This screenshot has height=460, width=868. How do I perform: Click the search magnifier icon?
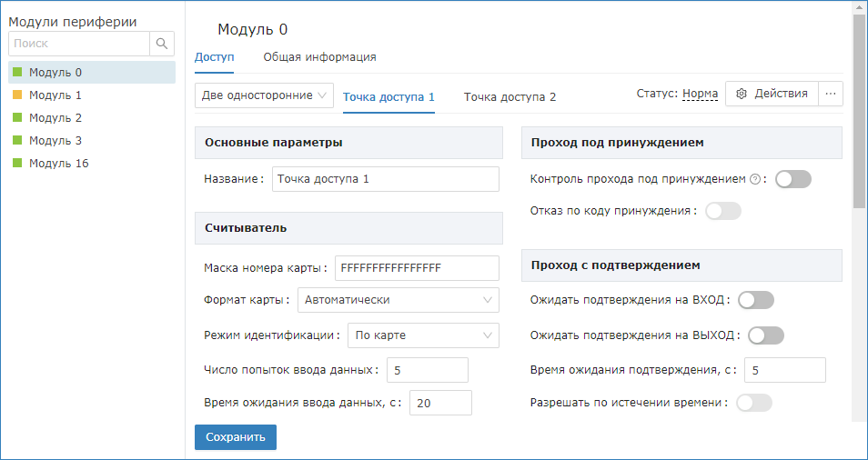coord(162,44)
